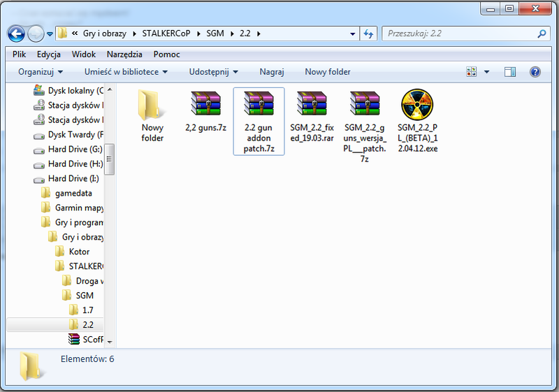Open 'Garmin mapy' folder in tree

(x=72, y=208)
